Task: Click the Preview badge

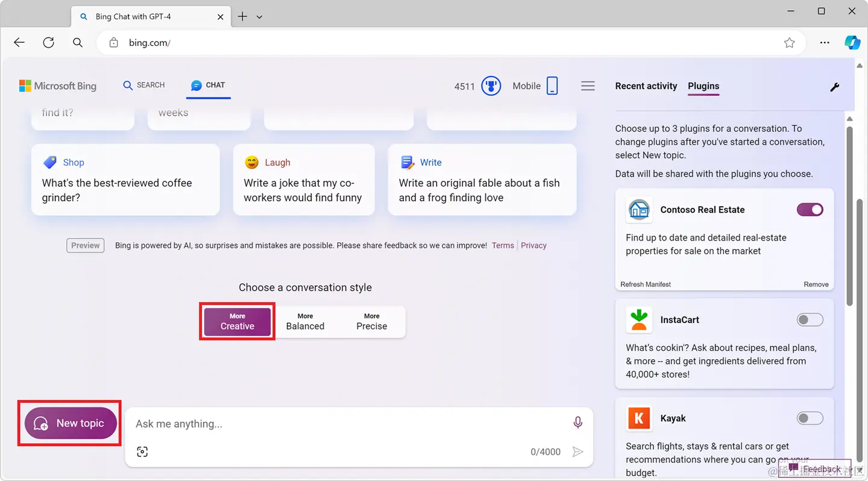Action: (86, 245)
